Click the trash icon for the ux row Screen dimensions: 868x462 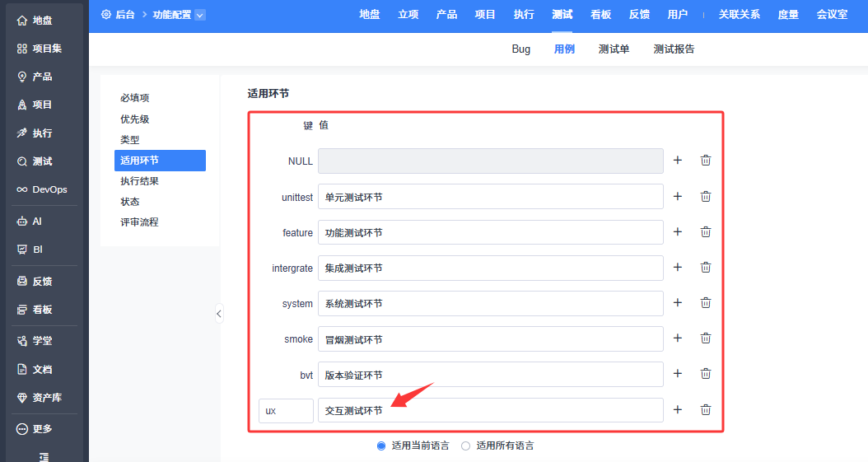click(706, 409)
